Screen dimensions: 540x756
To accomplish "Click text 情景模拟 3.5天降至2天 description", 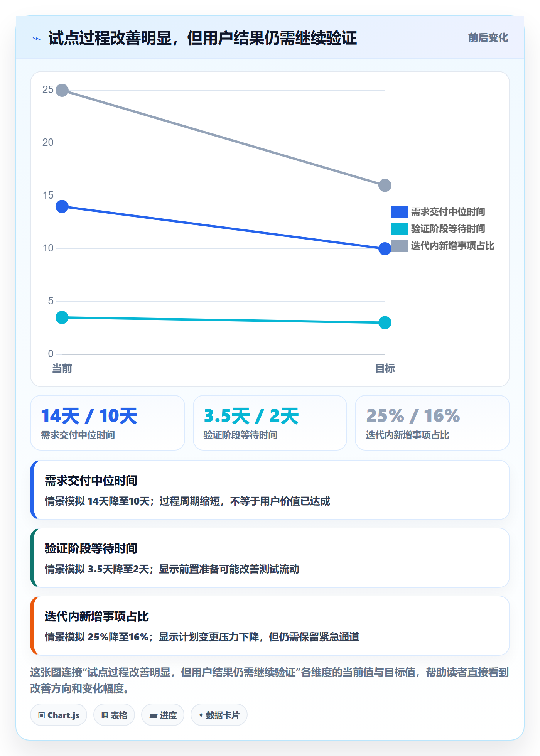I will click(x=172, y=569).
